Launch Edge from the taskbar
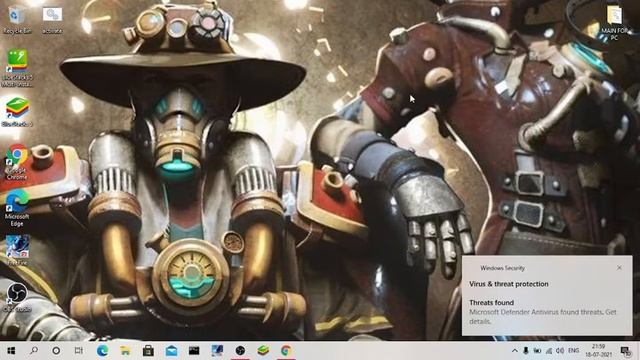Viewport: 640px width, 360px height. [x=102, y=351]
